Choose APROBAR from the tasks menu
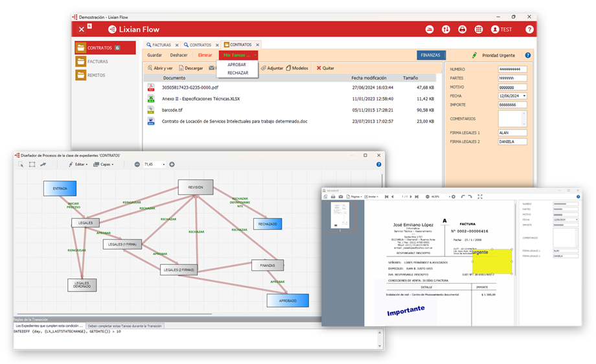The image size is (596, 364). (x=237, y=65)
